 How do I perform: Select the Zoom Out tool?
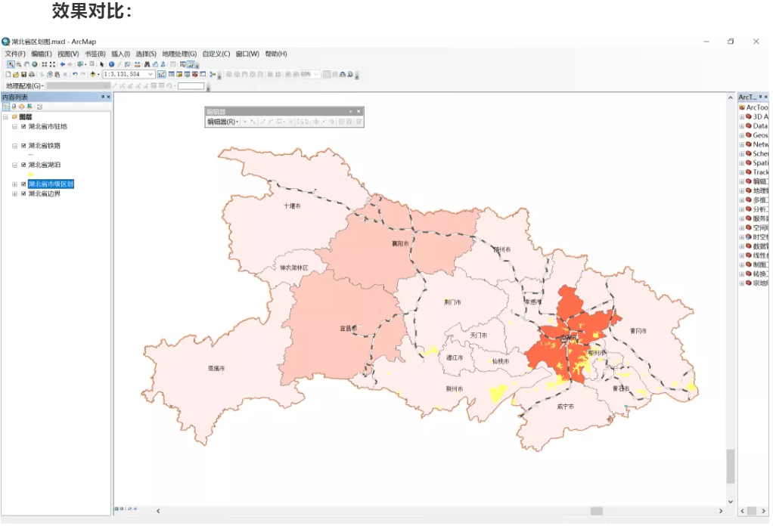tap(19, 64)
